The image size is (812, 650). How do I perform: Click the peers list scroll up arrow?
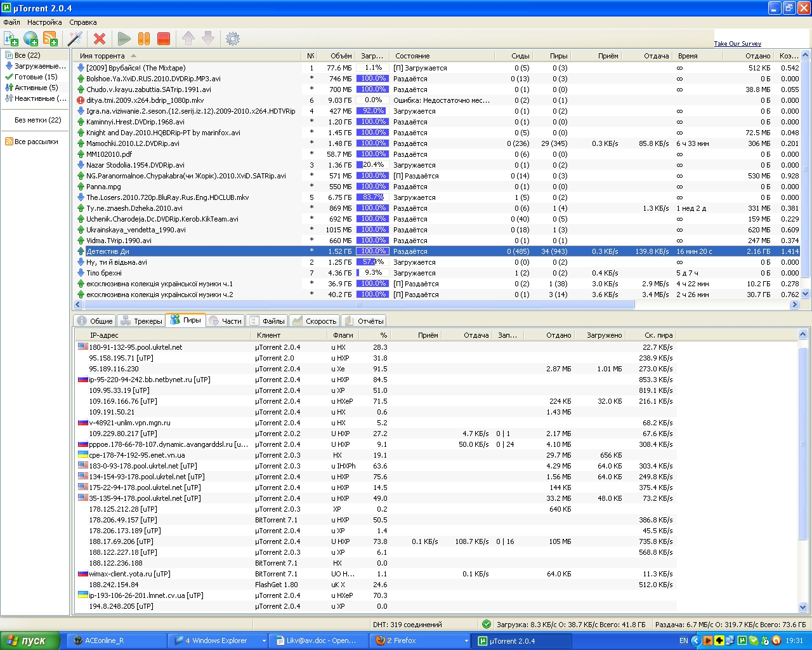tap(803, 335)
